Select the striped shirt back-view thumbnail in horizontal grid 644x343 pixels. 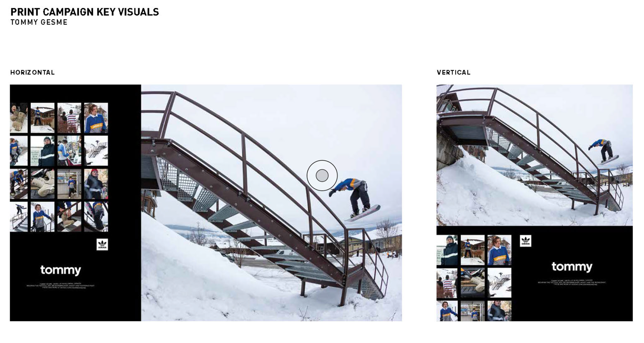pos(69,118)
